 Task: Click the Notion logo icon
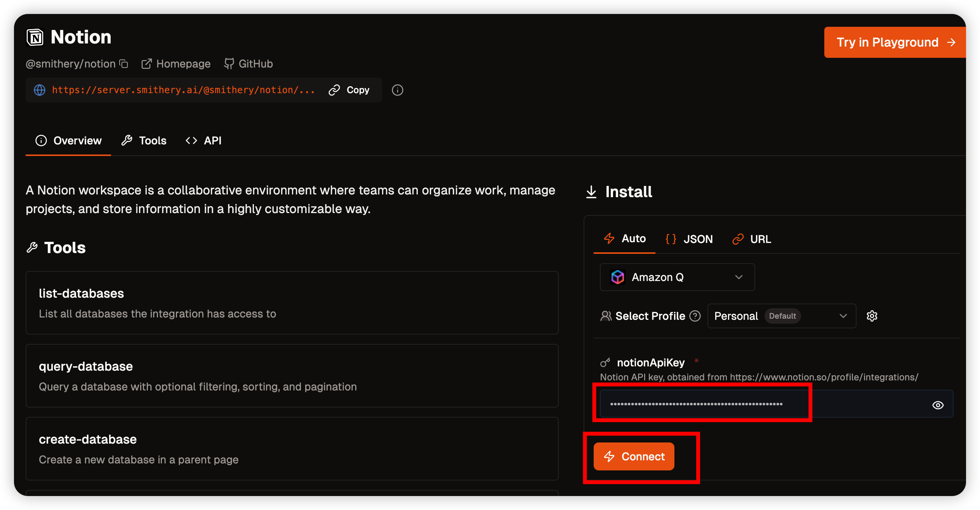click(x=35, y=38)
